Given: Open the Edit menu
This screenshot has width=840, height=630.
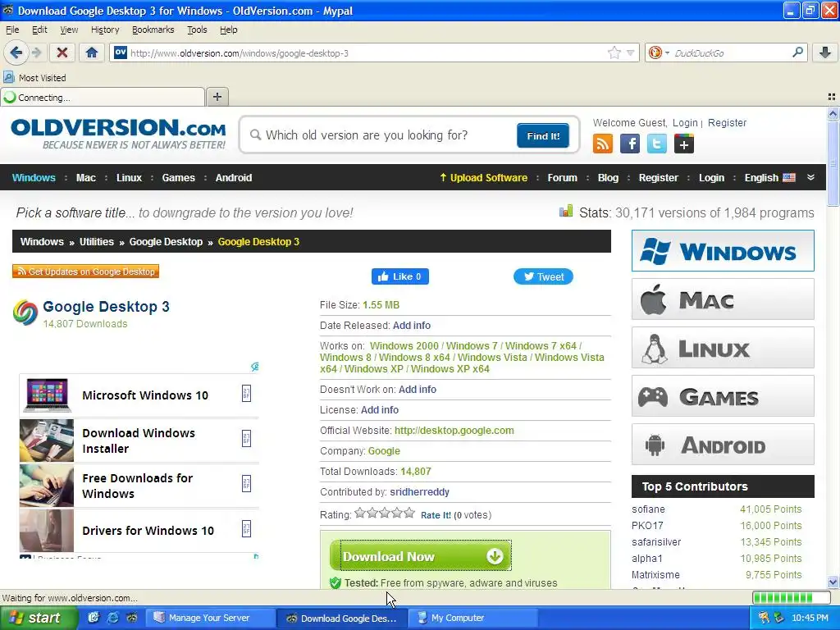Looking at the screenshot, I should coord(39,30).
